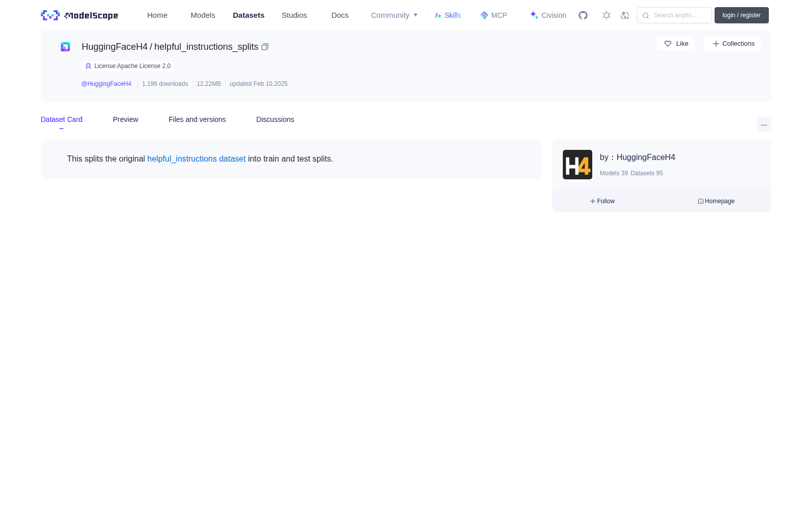Screen dimensions: 812x508
Task: Switch language with the translate icon
Action: (625, 15)
